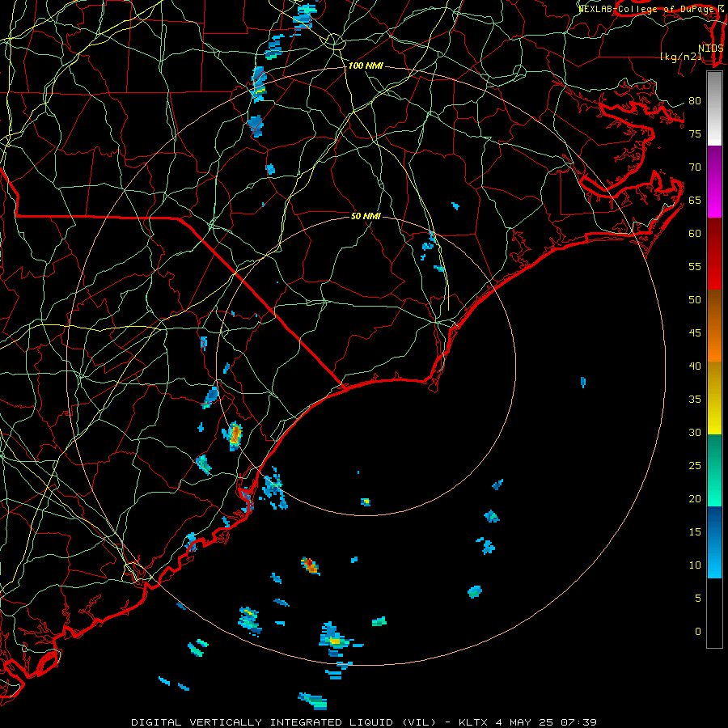
Task: Click the 100 NMI range ring label
Action: pos(366,66)
